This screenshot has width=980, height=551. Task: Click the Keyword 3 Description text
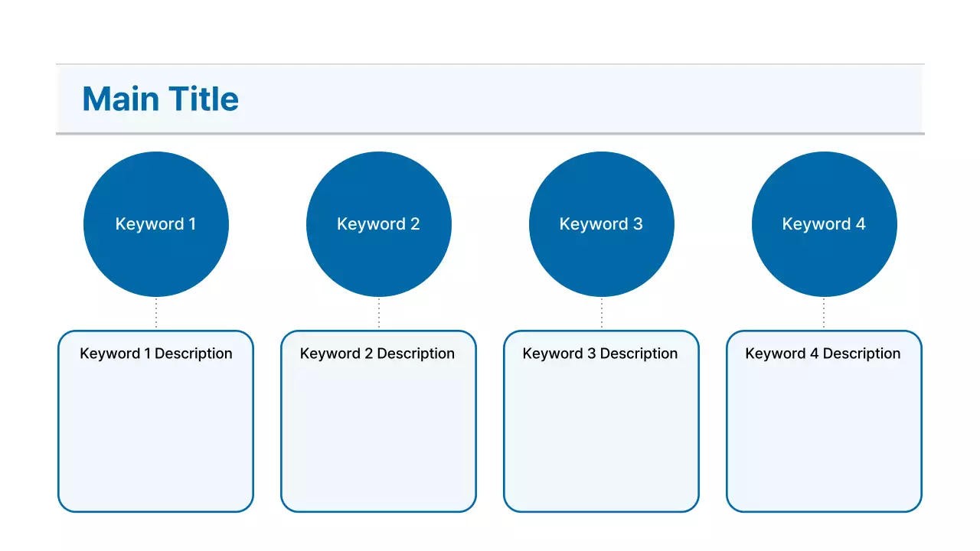[600, 354]
